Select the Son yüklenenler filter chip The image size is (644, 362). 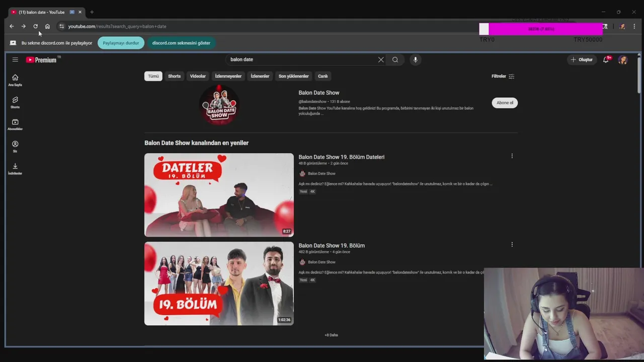(x=293, y=76)
